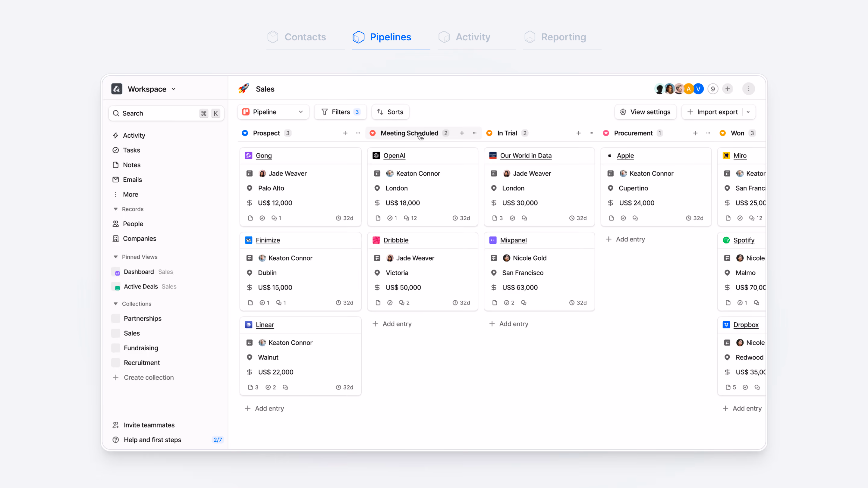Screen dimensions: 868x488
Task: Click the plus button beside the member avatars
Action: point(728,89)
